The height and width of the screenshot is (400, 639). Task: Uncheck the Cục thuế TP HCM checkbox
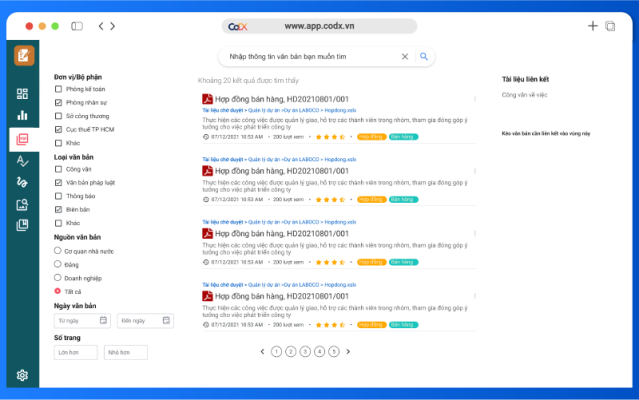coord(58,129)
